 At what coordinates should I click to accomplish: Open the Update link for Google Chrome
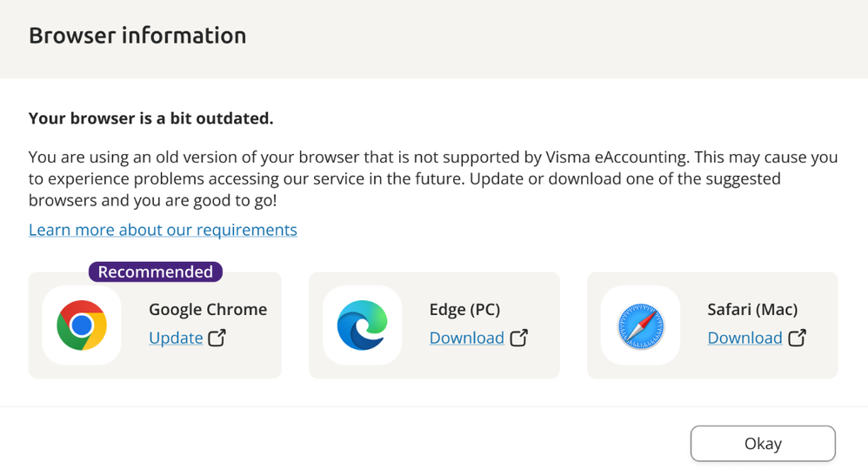(176, 338)
